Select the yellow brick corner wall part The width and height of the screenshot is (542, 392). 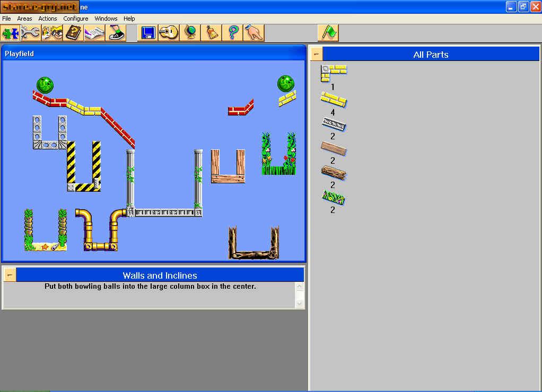pyautogui.click(x=333, y=73)
